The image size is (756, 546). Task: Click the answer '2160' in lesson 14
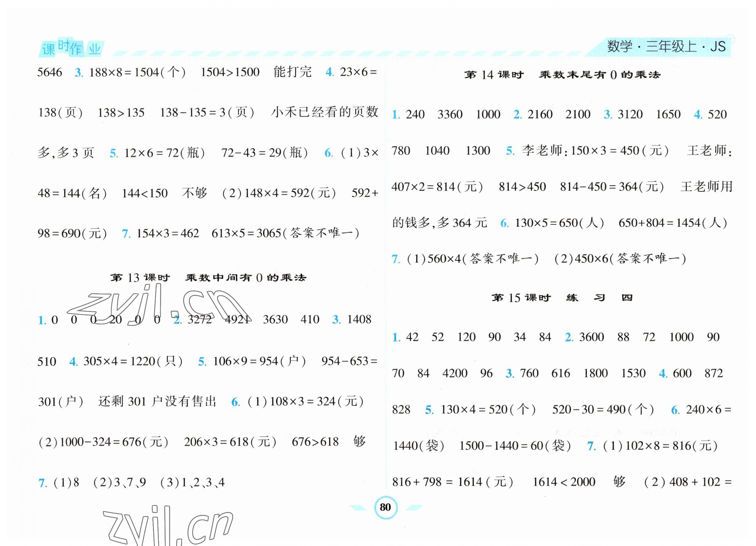(x=540, y=115)
